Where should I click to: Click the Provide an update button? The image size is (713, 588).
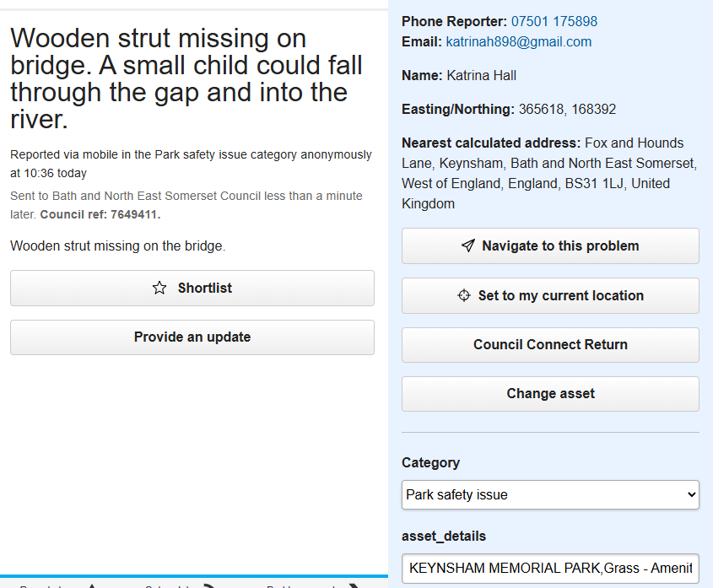[192, 337]
